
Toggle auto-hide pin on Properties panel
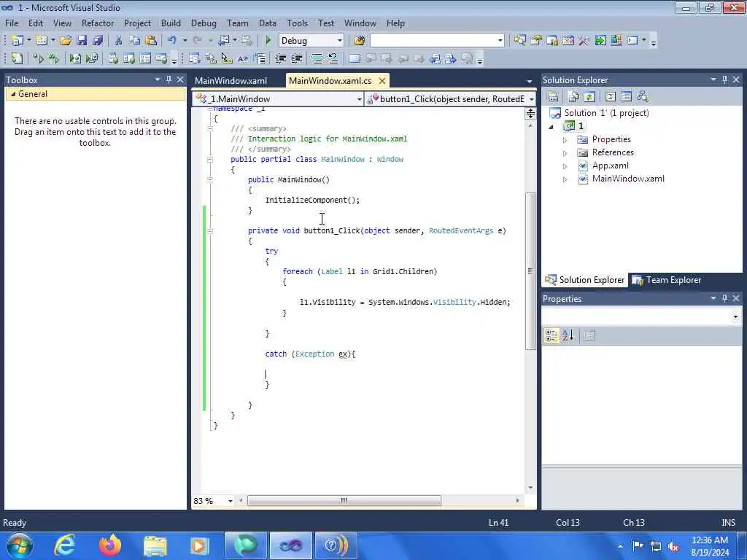coord(724,298)
